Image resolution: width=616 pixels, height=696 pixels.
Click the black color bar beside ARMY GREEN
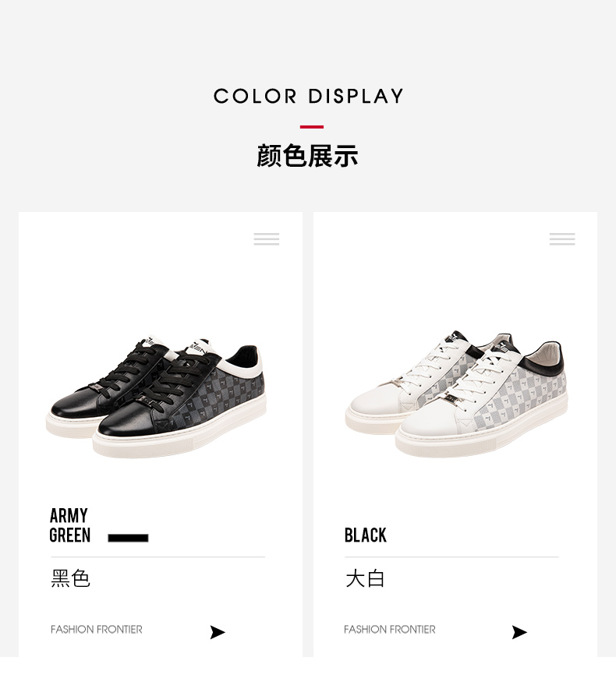(x=128, y=538)
